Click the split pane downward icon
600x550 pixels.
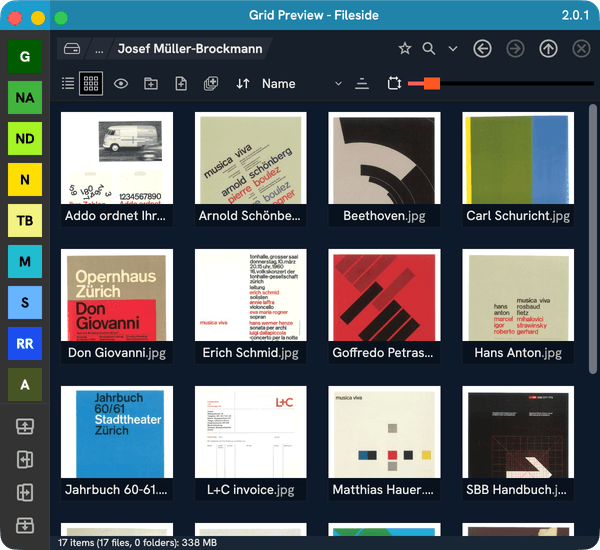(25, 525)
